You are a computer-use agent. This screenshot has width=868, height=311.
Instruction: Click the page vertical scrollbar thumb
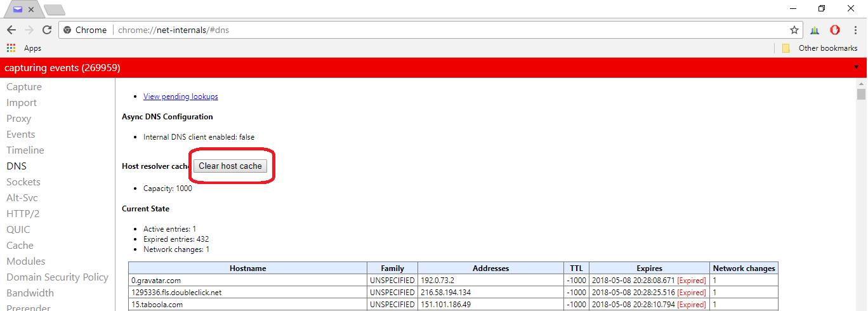click(861, 95)
